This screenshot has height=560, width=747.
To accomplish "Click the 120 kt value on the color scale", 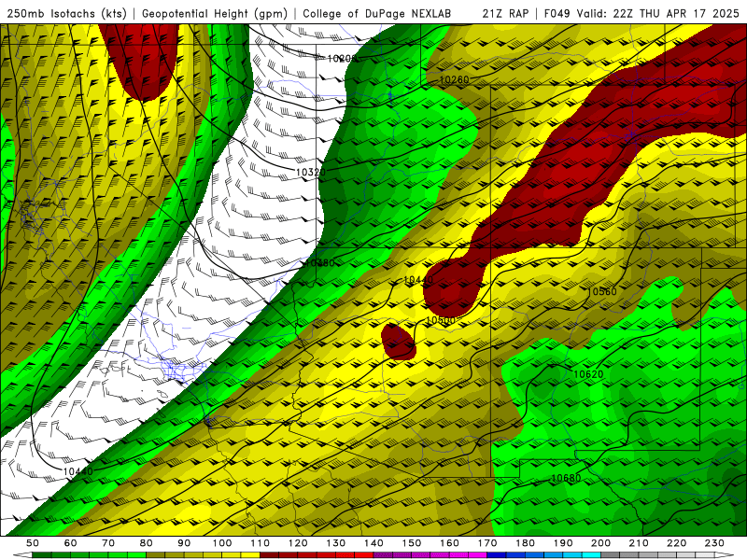I will [298, 543].
